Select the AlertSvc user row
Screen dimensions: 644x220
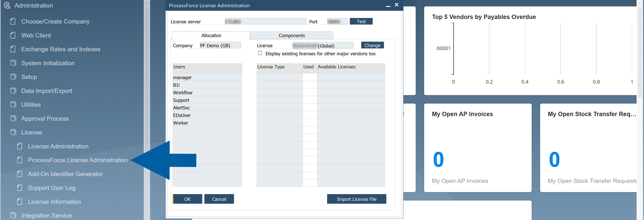coord(207,108)
